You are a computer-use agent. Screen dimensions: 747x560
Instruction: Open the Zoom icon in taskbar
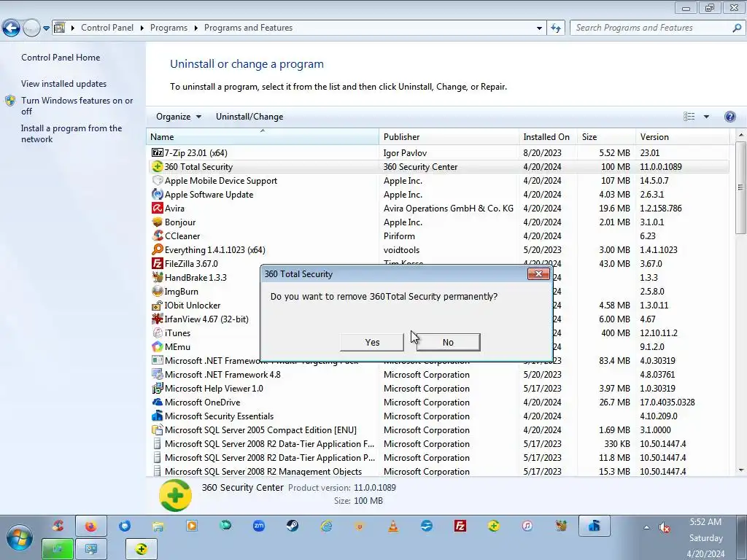tap(259, 526)
